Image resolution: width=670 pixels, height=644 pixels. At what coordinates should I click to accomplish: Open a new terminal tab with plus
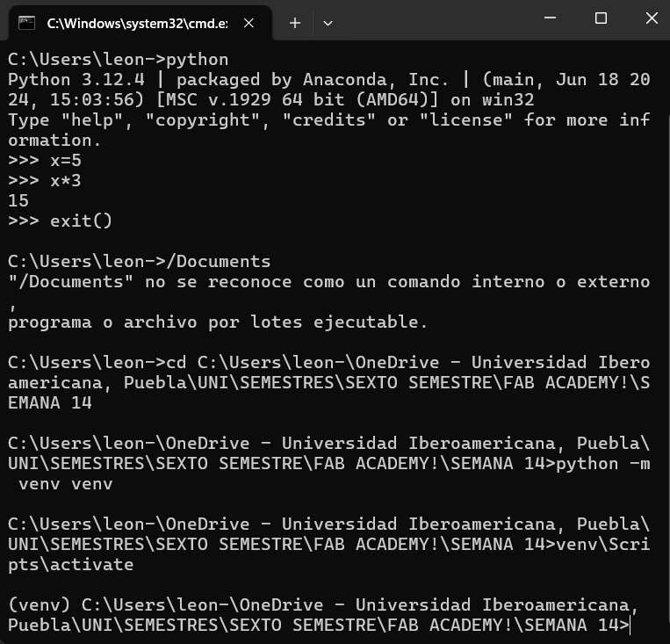[295, 23]
